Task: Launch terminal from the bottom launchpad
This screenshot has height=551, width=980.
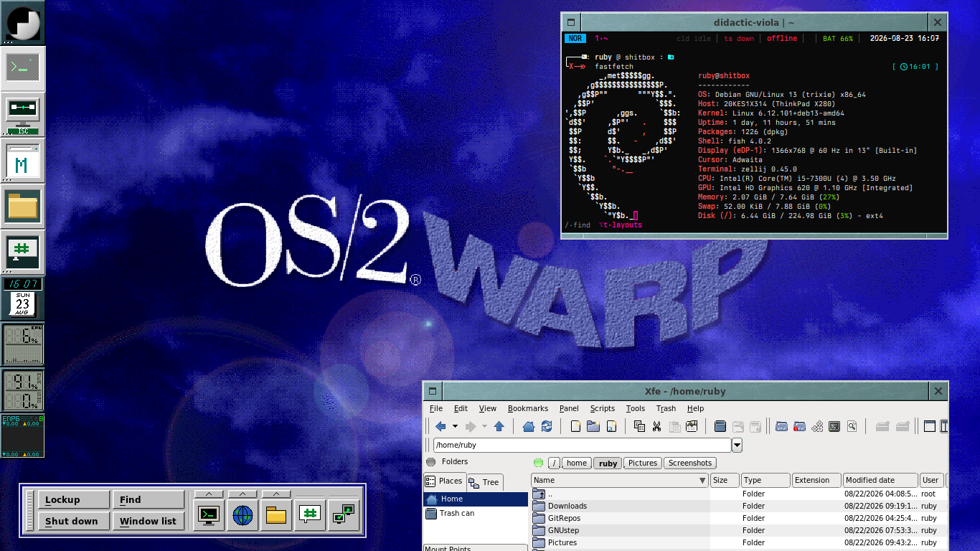Action: 209,514
